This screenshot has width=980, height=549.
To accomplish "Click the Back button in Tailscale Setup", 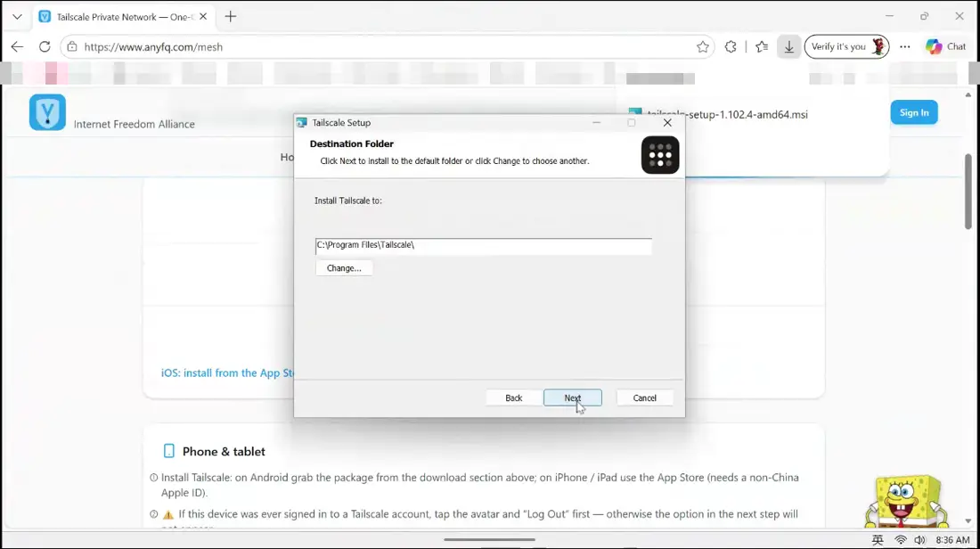I will pyautogui.click(x=513, y=397).
